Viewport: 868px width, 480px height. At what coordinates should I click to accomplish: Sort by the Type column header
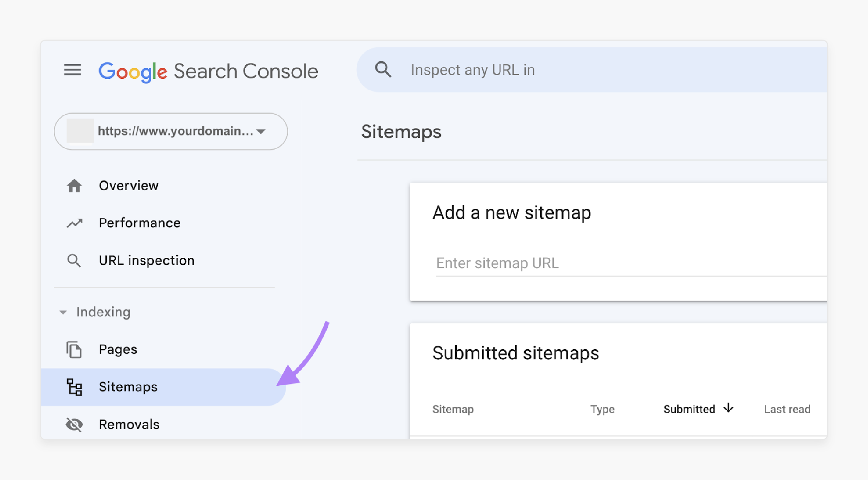602,409
